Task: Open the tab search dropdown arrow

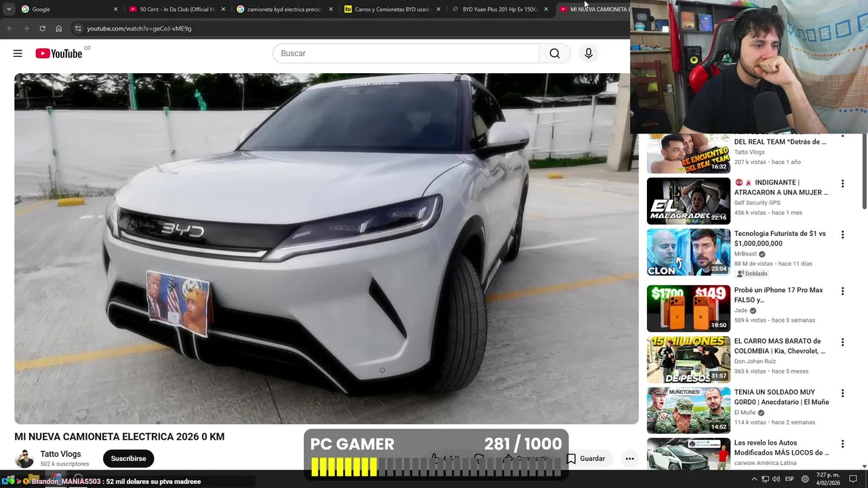Action: pos(9,9)
